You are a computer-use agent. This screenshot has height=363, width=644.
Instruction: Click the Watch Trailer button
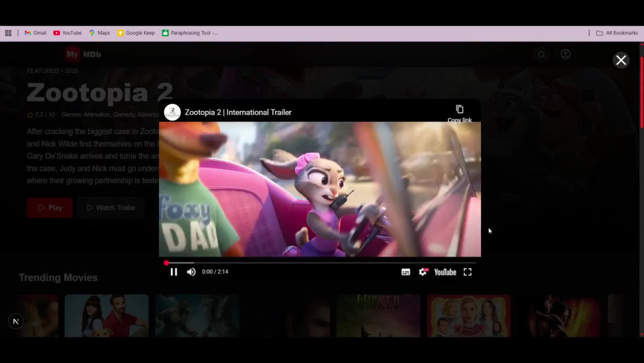click(111, 208)
